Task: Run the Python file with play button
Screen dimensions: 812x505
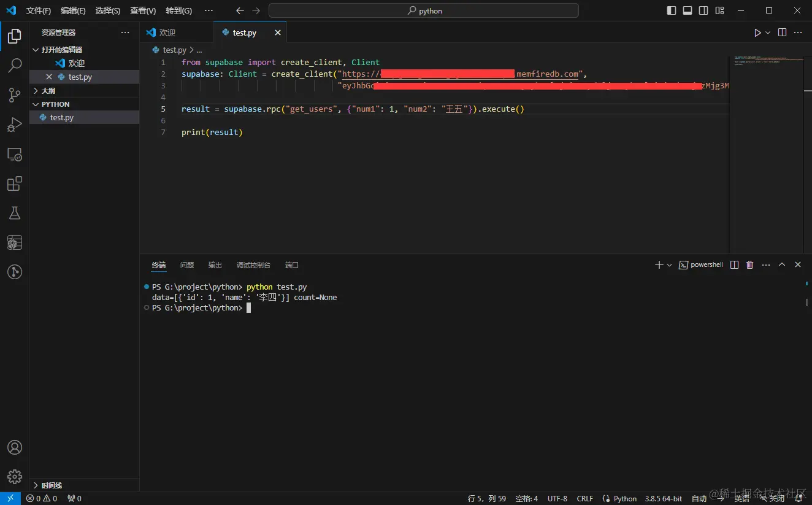Action: [x=757, y=33]
